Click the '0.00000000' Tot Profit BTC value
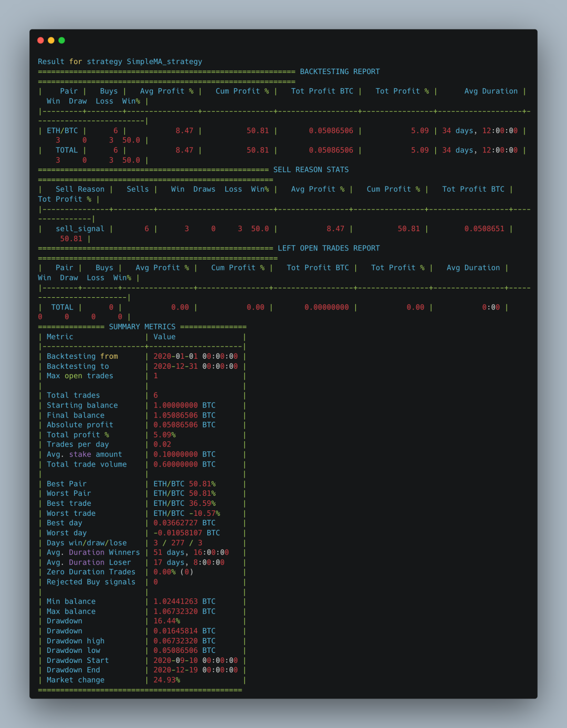 coord(327,307)
